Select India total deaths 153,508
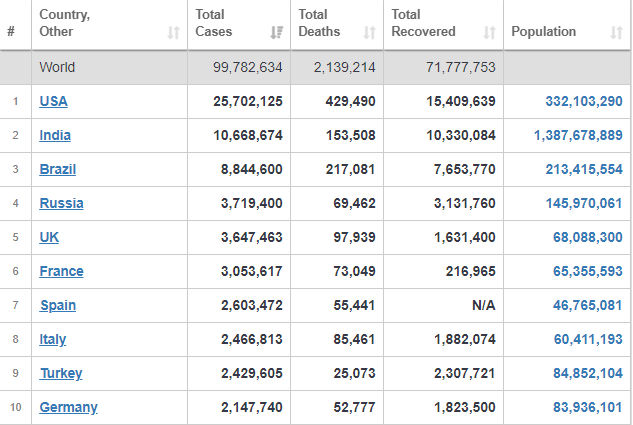The height and width of the screenshot is (425, 633). [x=350, y=135]
